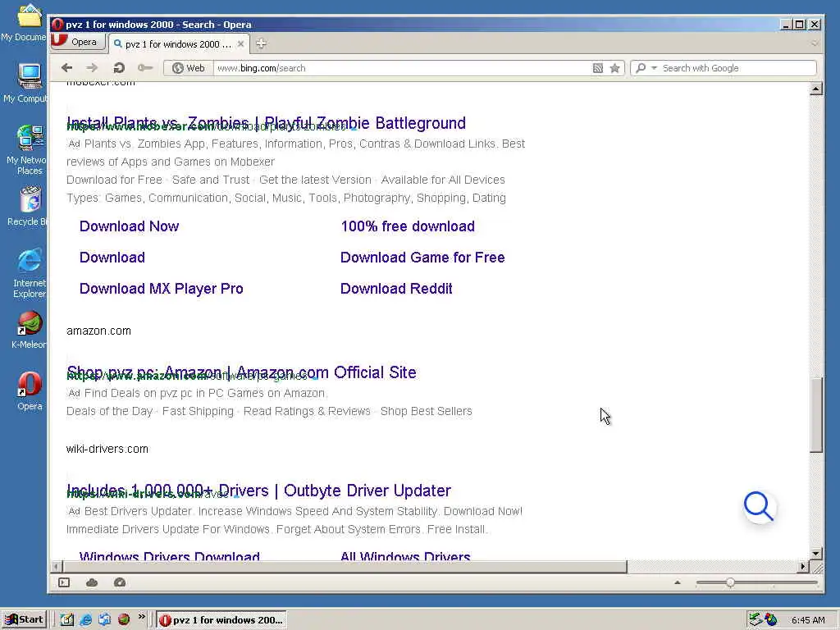This screenshot has height=630, width=840.
Task: Open My Computer desktop icon
Action: [28, 83]
